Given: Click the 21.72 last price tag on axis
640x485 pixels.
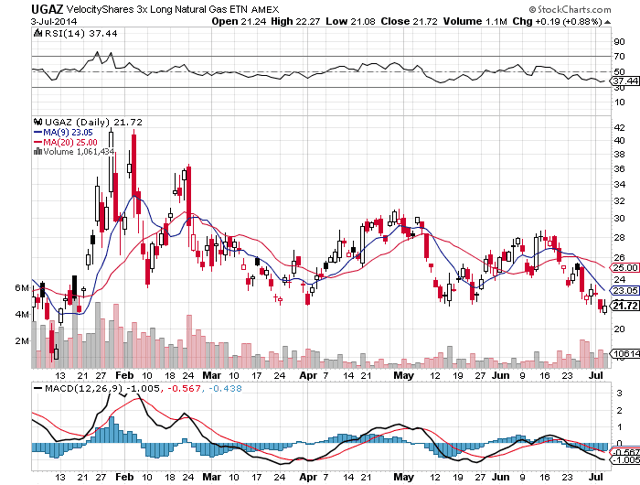Looking at the screenshot, I should [625, 305].
